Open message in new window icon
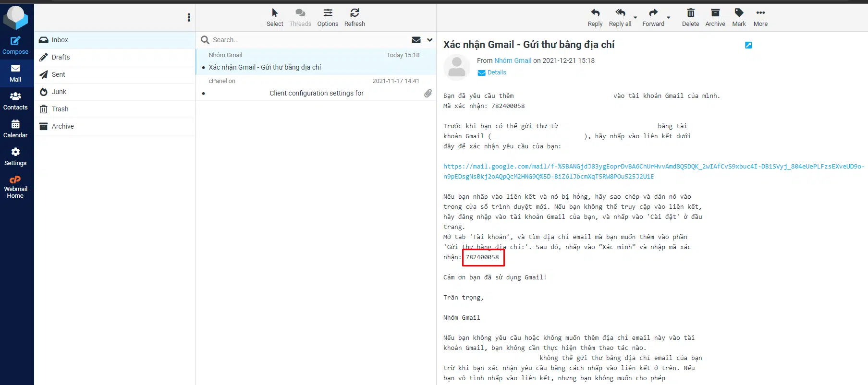The image size is (868, 385). (x=748, y=45)
